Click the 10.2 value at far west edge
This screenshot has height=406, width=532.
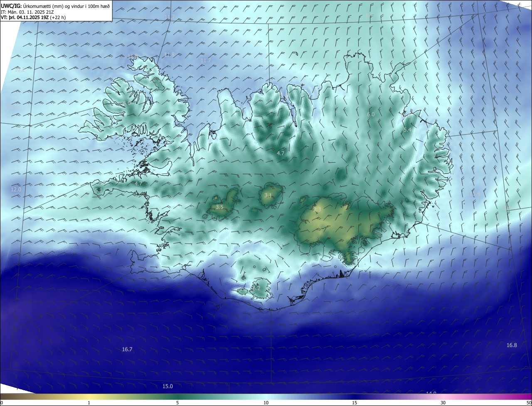pyautogui.click(x=20, y=70)
